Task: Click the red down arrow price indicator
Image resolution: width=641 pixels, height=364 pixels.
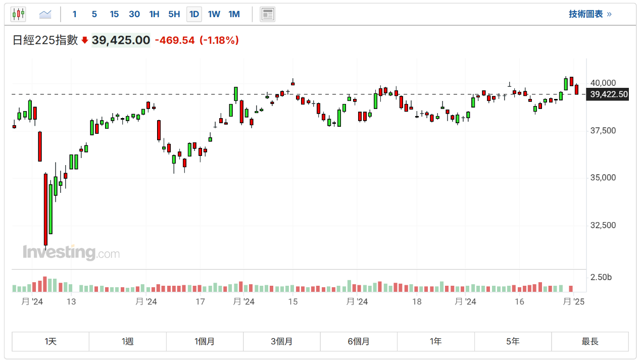Action: coord(85,40)
